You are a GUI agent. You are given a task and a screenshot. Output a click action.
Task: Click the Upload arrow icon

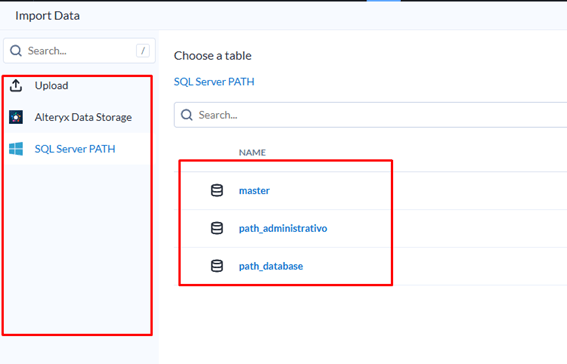(16, 86)
